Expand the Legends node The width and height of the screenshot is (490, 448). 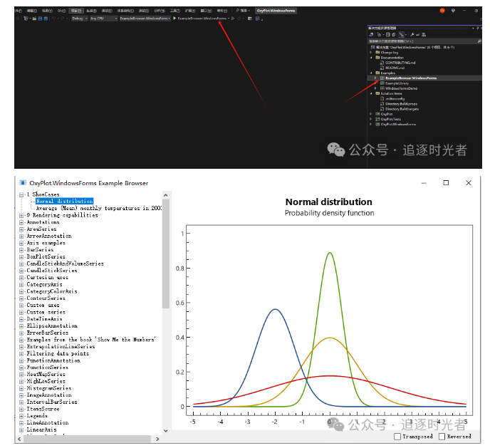click(x=21, y=416)
